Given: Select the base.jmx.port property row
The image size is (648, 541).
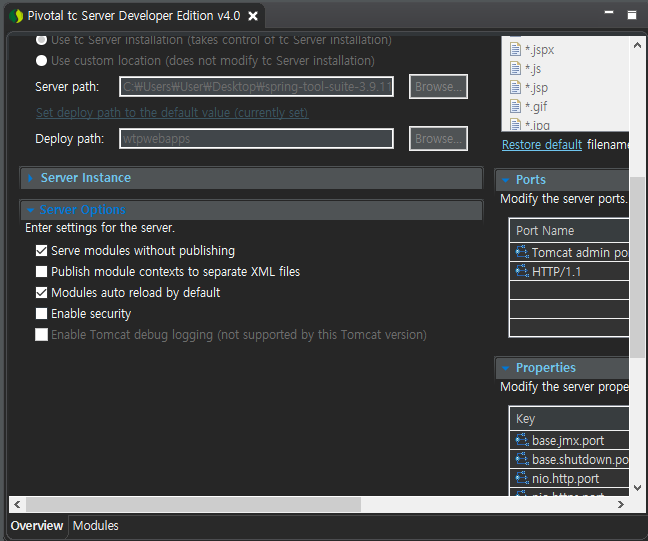Looking at the screenshot, I should click(x=569, y=441).
